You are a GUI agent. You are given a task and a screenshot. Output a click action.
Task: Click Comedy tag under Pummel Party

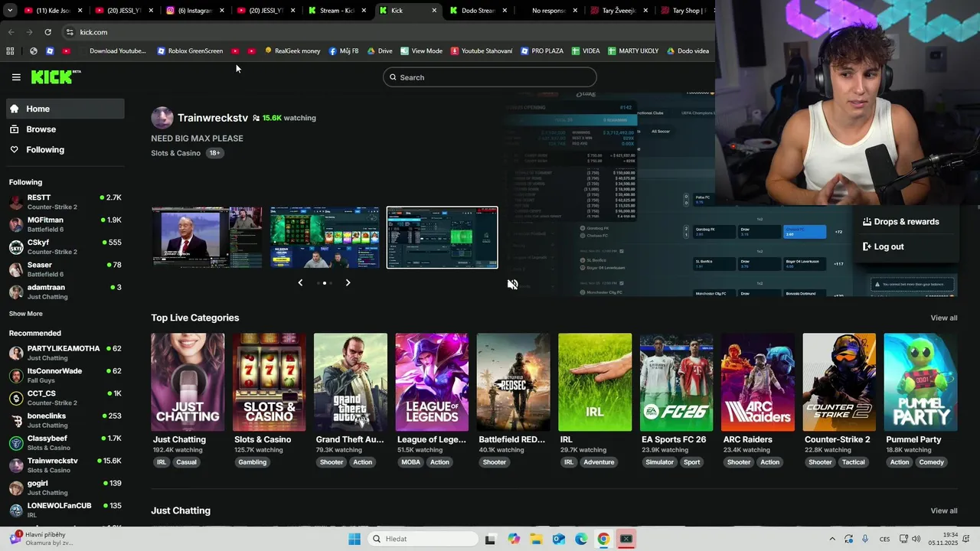[x=932, y=462]
